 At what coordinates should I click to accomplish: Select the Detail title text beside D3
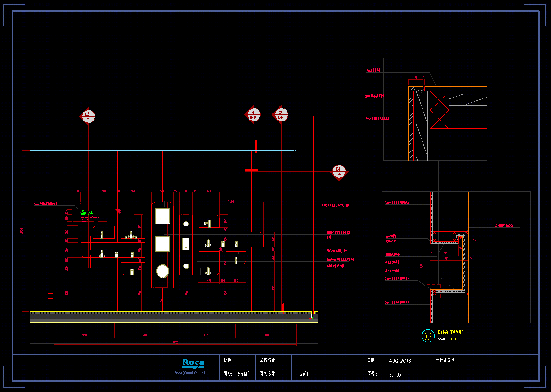point(443,332)
